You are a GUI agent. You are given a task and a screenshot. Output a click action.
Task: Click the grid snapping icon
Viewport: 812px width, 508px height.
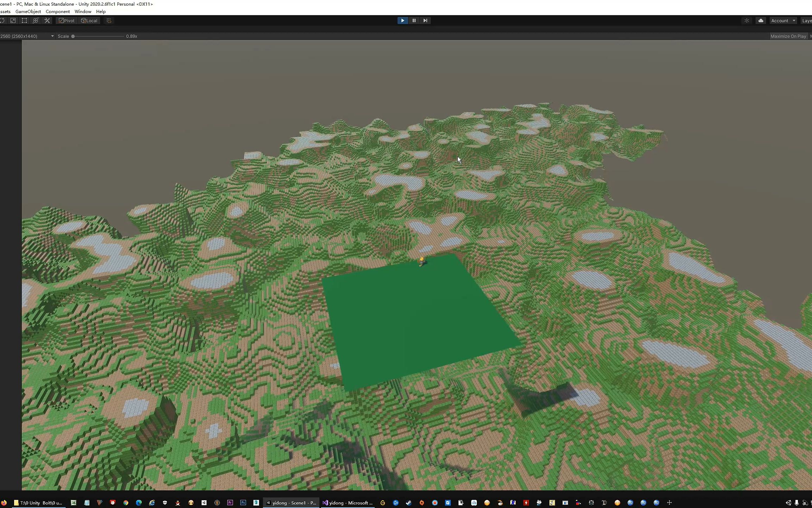pyautogui.click(x=109, y=20)
